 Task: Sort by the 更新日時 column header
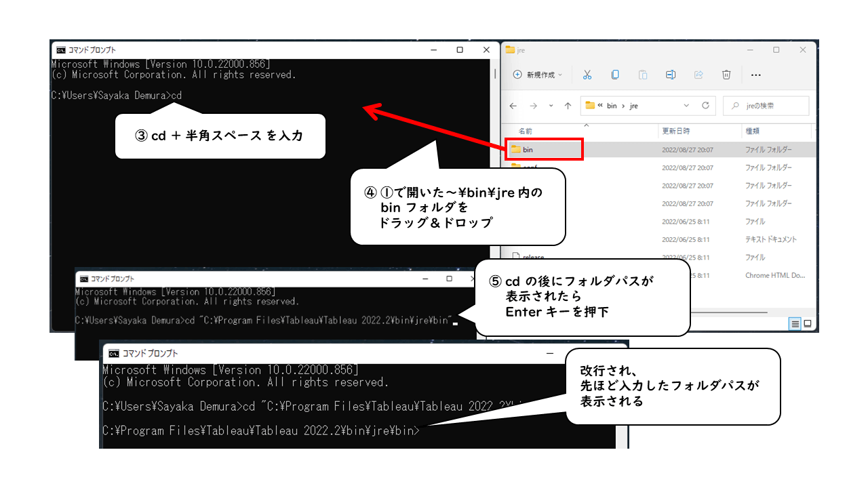[676, 130]
